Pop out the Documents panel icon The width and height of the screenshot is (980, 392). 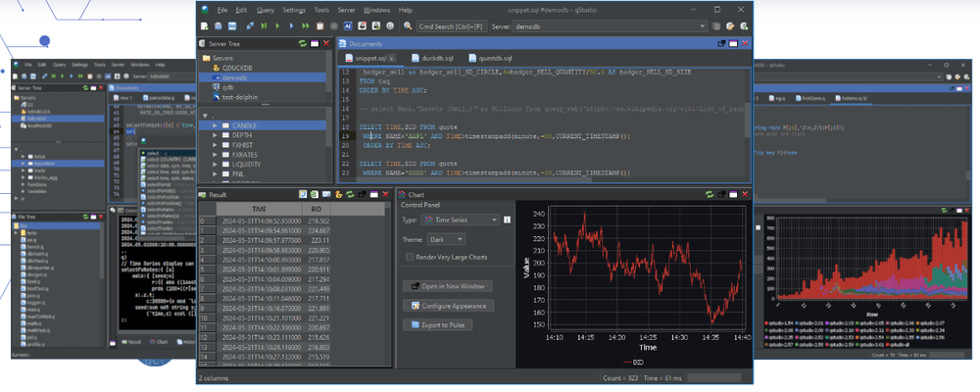[721, 44]
